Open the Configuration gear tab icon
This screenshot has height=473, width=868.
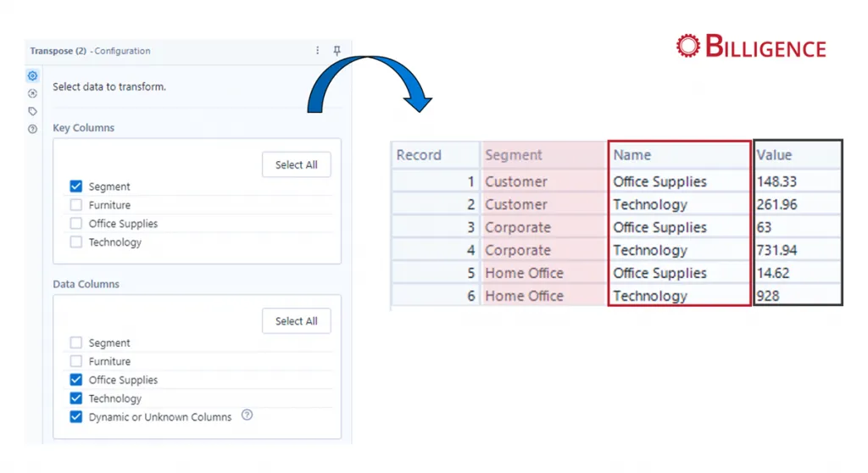click(x=33, y=76)
